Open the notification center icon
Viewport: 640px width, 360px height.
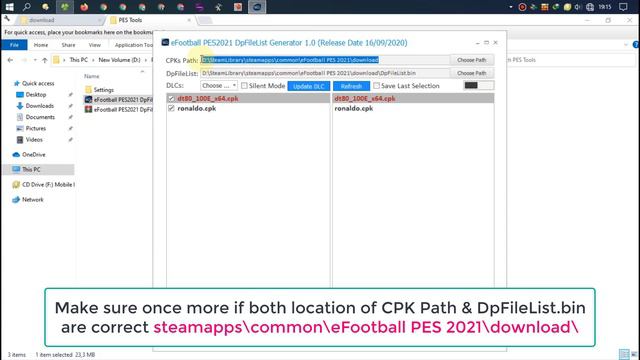pyautogui.click(x=623, y=7)
